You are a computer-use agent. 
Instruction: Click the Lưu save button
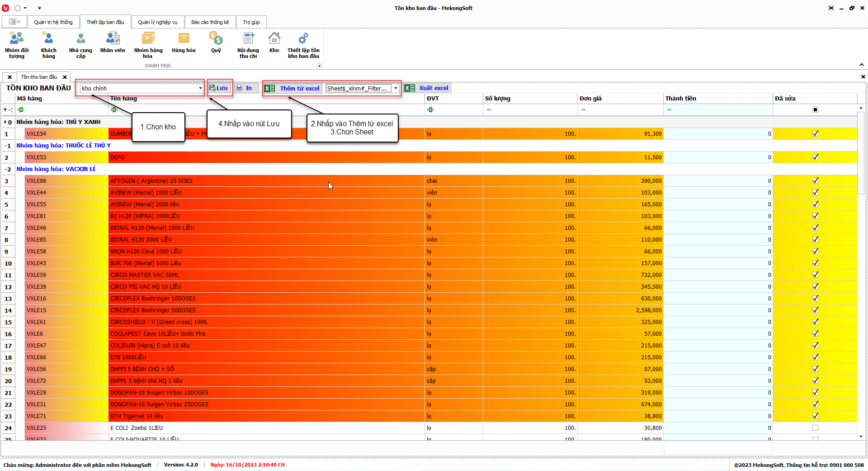click(x=219, y=88)
